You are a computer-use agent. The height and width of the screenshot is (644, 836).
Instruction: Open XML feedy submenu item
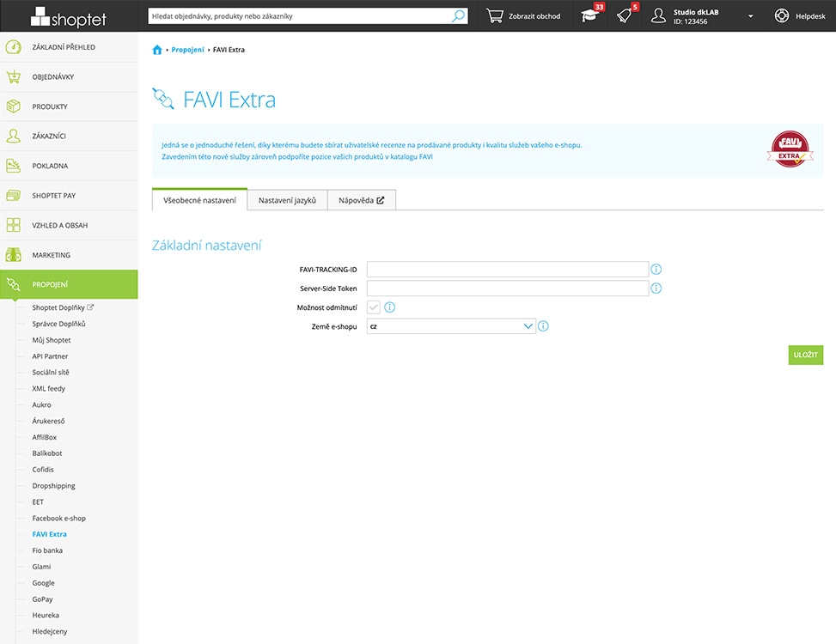(48, 389)
